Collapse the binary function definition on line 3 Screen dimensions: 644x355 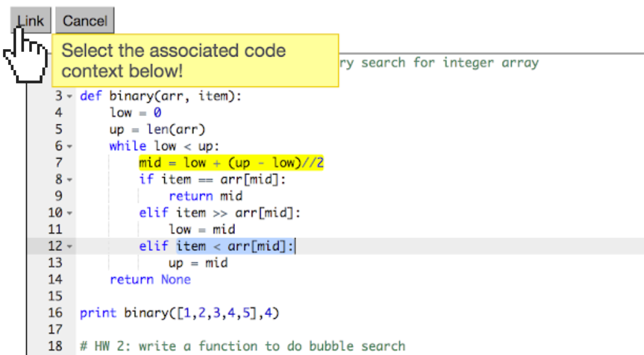coord(70,96)
